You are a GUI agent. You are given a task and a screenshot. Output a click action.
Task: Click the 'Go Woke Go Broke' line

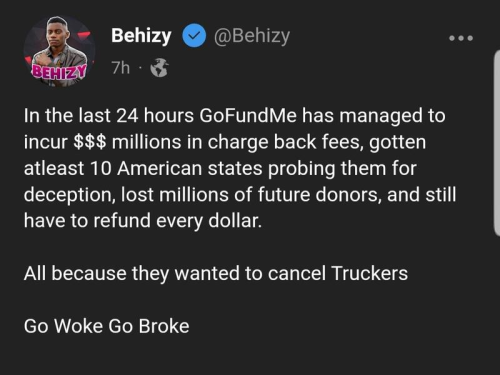coord(107,326)
